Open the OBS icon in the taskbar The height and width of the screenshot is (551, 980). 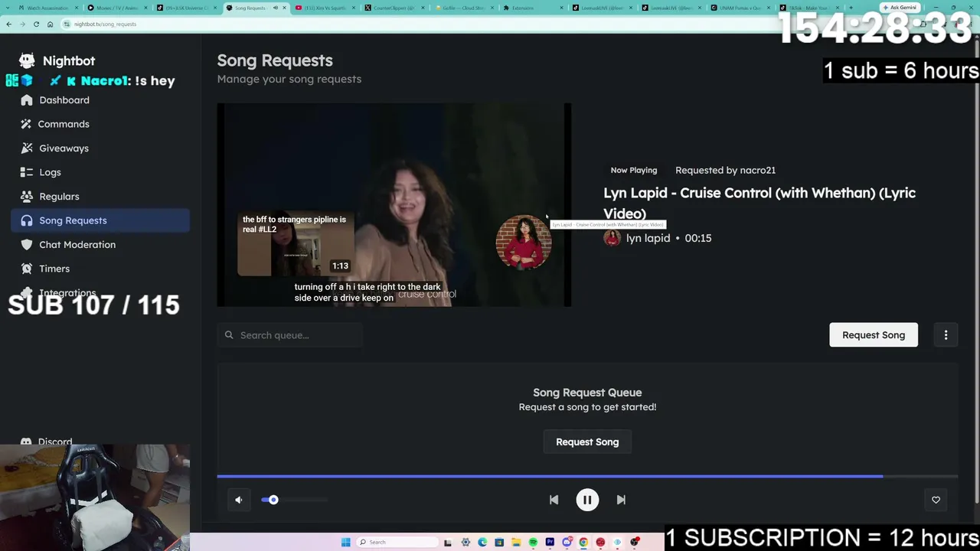pos(635,542)
